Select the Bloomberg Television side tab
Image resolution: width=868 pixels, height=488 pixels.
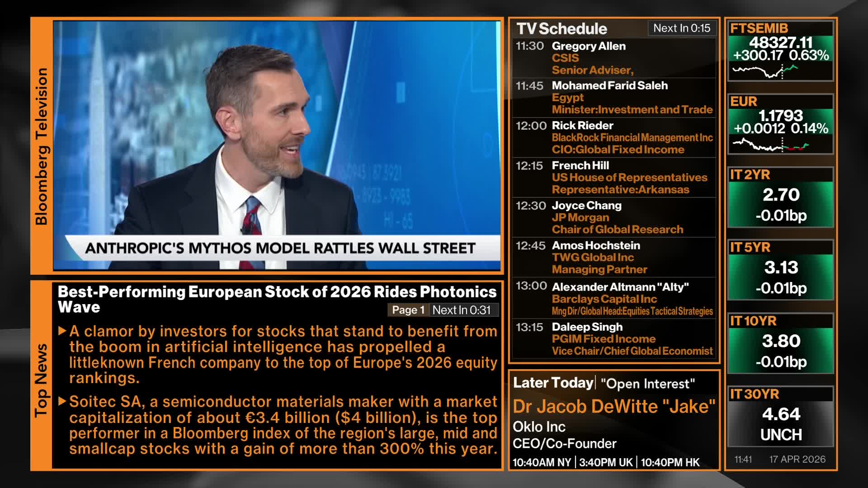(42, 145)
